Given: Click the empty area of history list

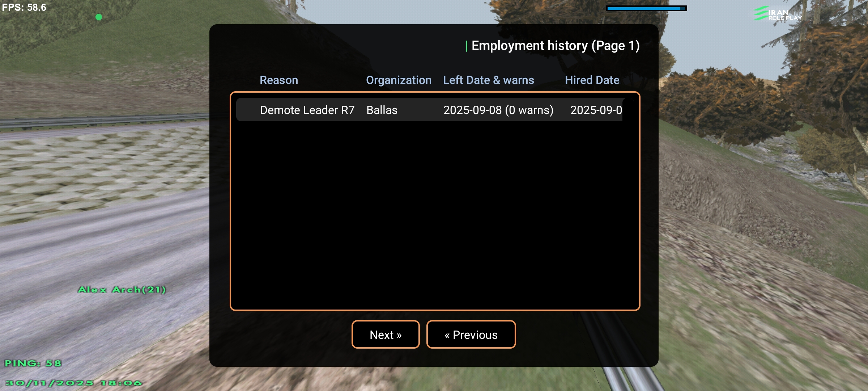Looking at the screenshot, I should pos(434,217).
